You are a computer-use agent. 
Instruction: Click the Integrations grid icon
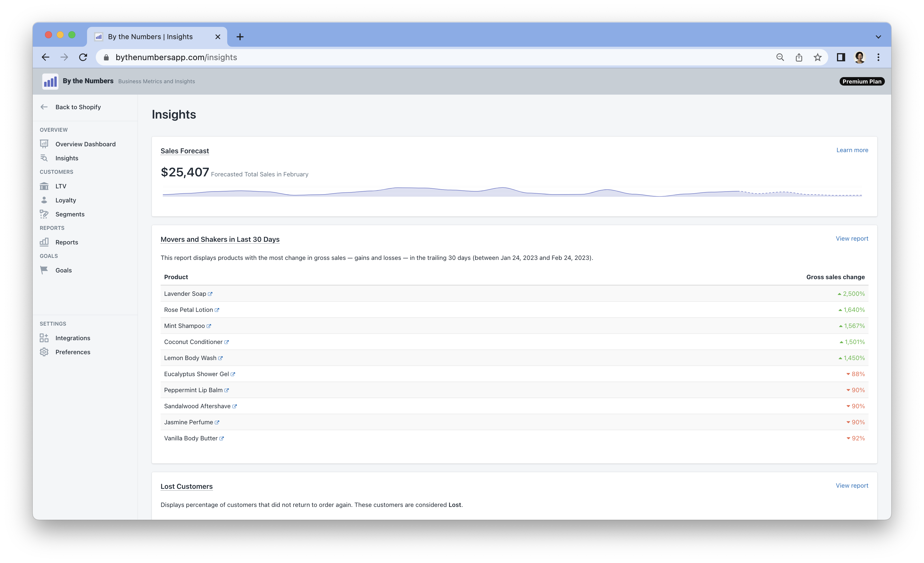(44, 338)
